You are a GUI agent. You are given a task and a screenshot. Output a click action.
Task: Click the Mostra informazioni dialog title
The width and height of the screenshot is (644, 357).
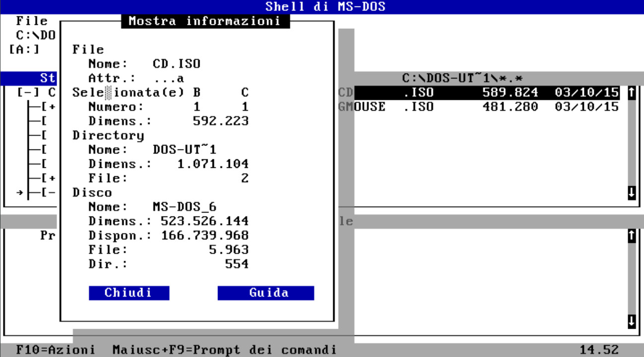(x=205, y=21)
